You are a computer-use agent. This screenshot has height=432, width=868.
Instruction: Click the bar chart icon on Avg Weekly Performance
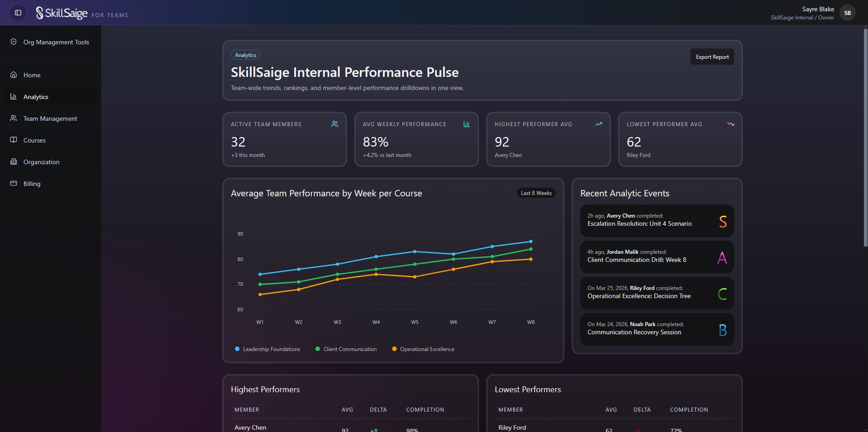466,124
